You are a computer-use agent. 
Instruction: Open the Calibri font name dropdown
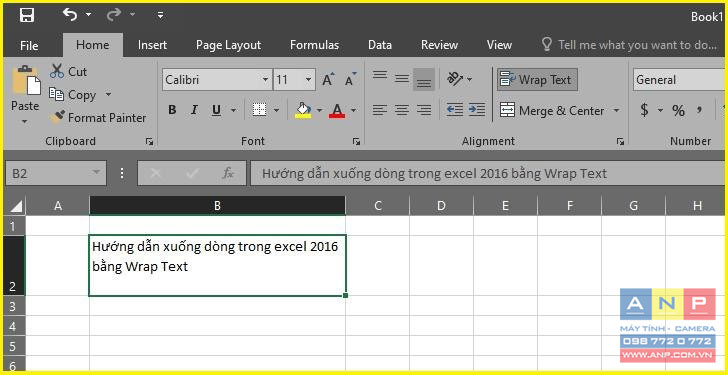265,80
